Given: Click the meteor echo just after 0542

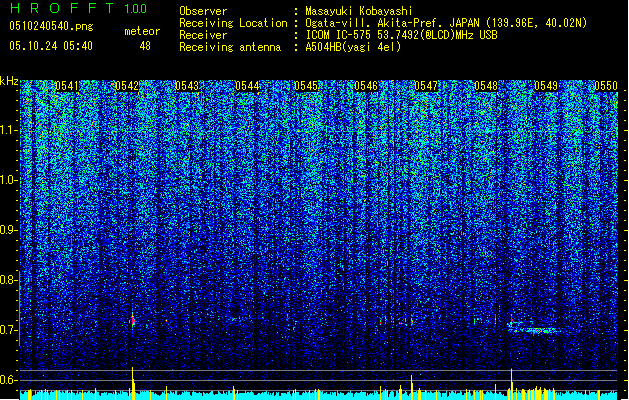Looking at the screenshot, I should [x=133, y=321].
